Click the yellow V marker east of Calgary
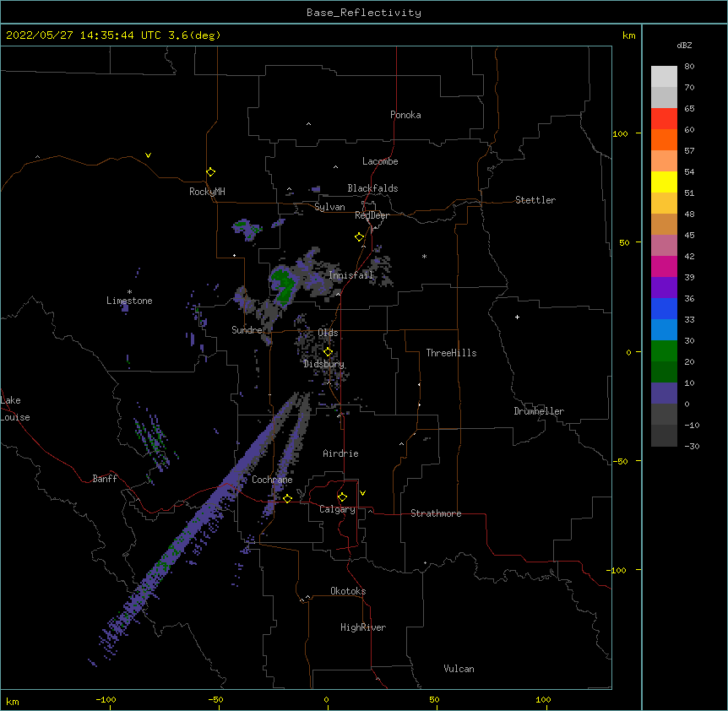 [x=362, y=493]
